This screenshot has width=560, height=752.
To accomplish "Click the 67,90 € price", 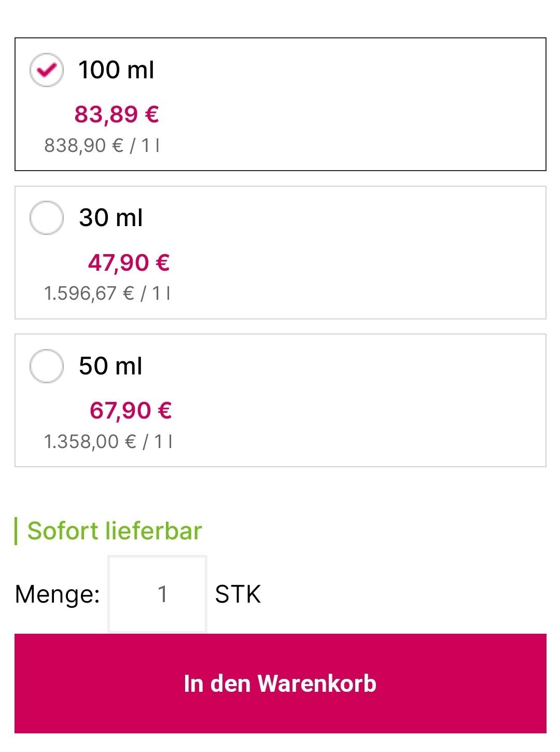I will pyautogui.click(x=131, y=411).
